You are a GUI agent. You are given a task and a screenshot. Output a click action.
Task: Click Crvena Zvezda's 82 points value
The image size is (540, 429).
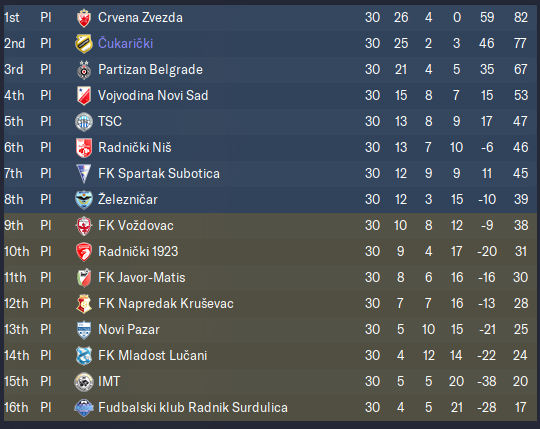pos(521,17)
